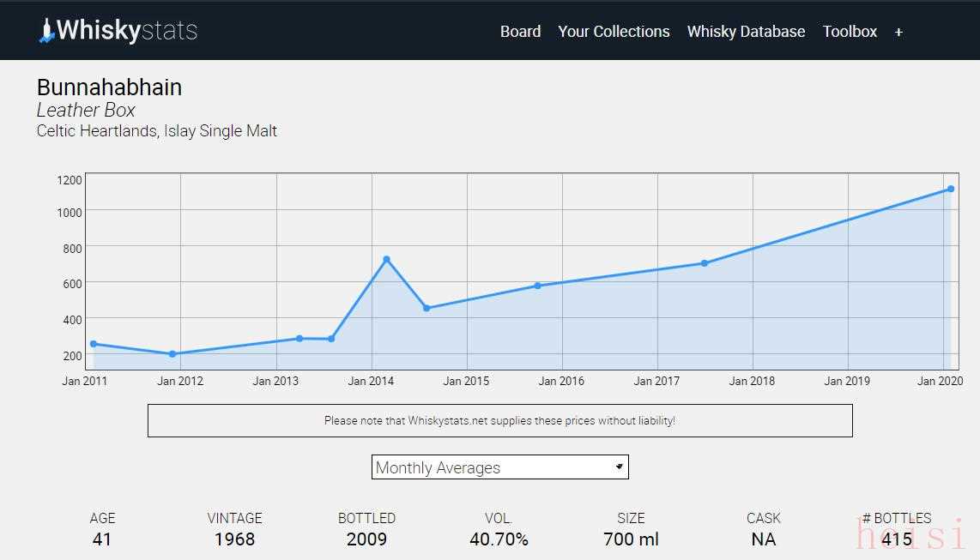The width and height of the screenshot is (980, 560).
Task: Click the liability notice box
Action: coord(499,421)
